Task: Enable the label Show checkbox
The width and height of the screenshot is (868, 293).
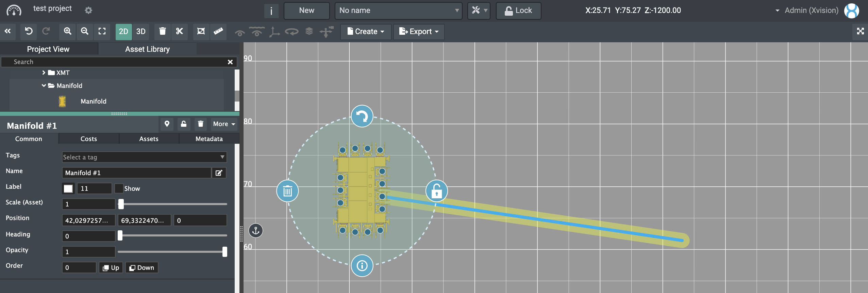Action: [119, 188]
